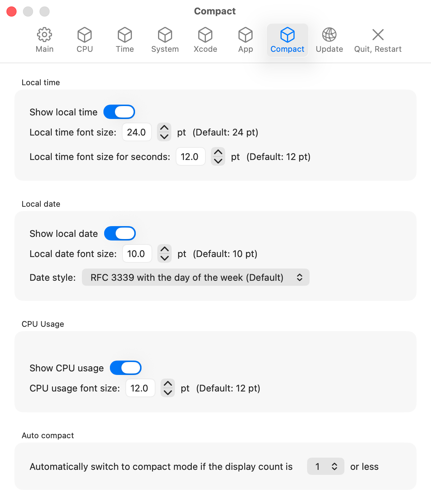The image size is (431, 504).
Task: Select the System cube icon
Action: (165, 35)
